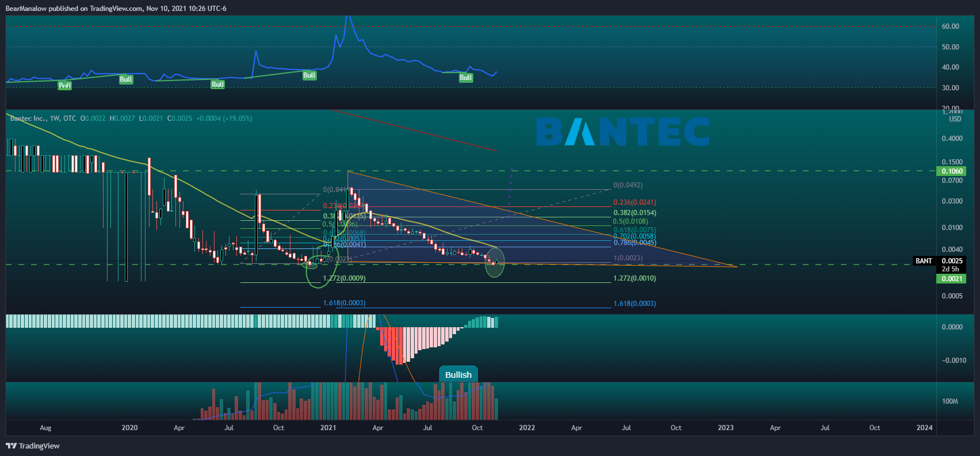The image size is (980, 456).
Task: Select the close value C0.0025
Action: tap(180, 118)
